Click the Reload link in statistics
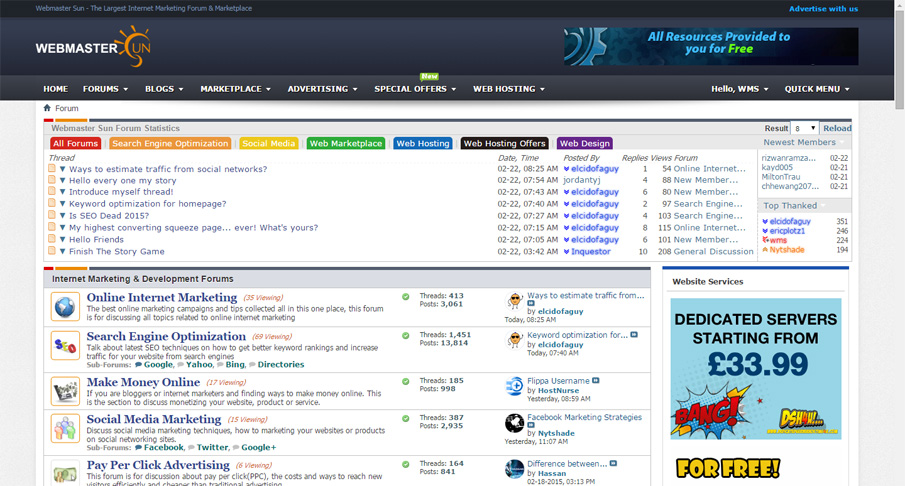This screenshot has width=905, height=486. click(837, 128)
